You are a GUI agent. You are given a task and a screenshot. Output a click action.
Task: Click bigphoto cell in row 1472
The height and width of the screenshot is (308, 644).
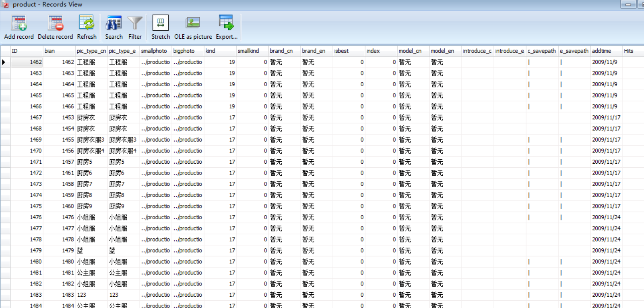[x=188, y=173]
